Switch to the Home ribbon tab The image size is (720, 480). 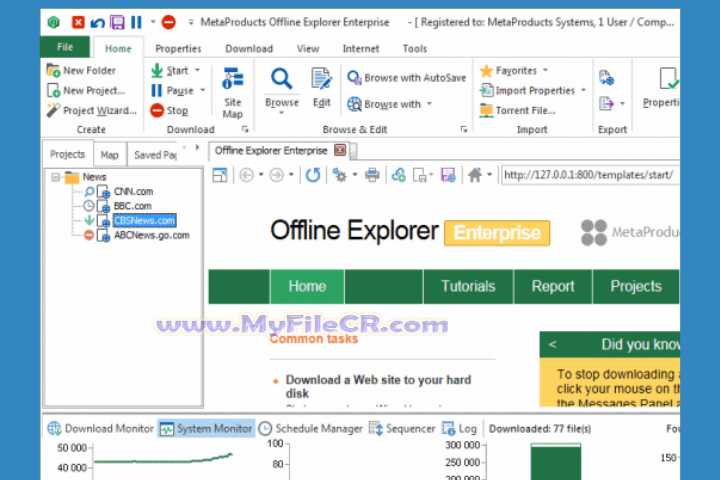point(118,48)
